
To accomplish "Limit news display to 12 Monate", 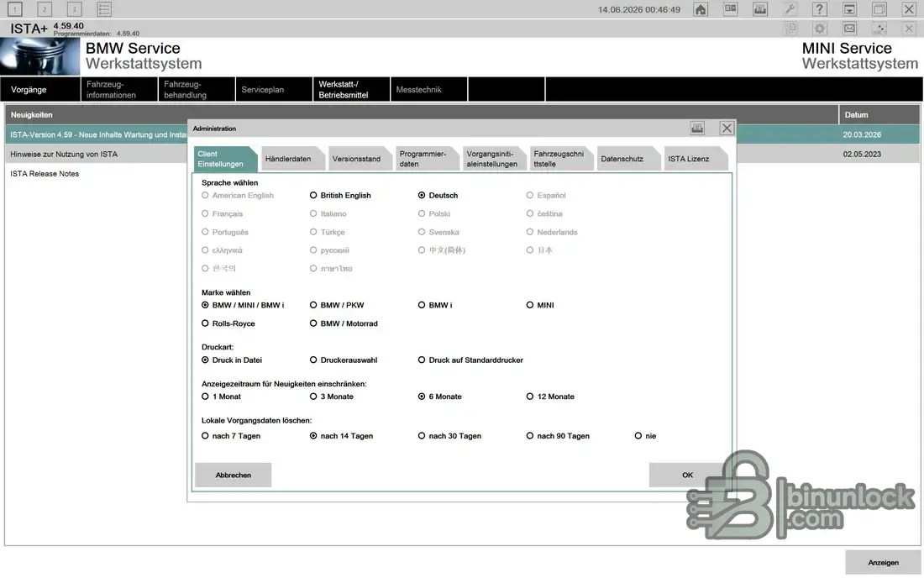I will [550, 397].
